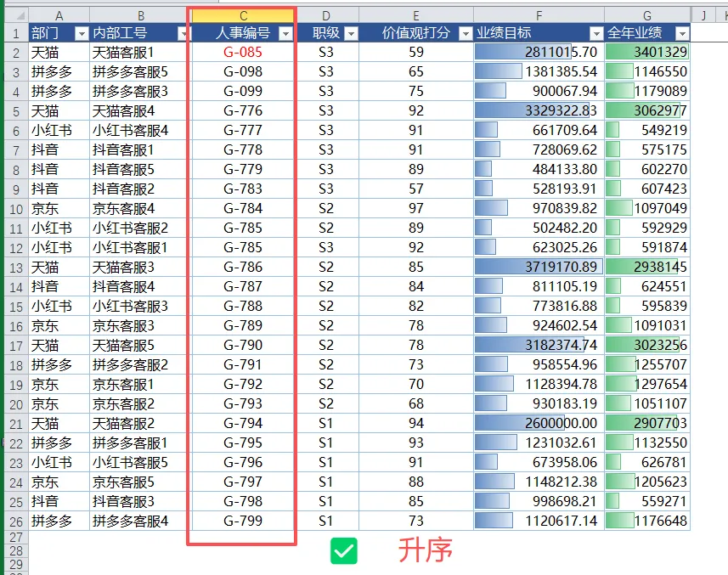Select cell G-099
Image resolution: width=728 pixels, height=575 pixels.
pyautogui.click(x=243, y=91)
